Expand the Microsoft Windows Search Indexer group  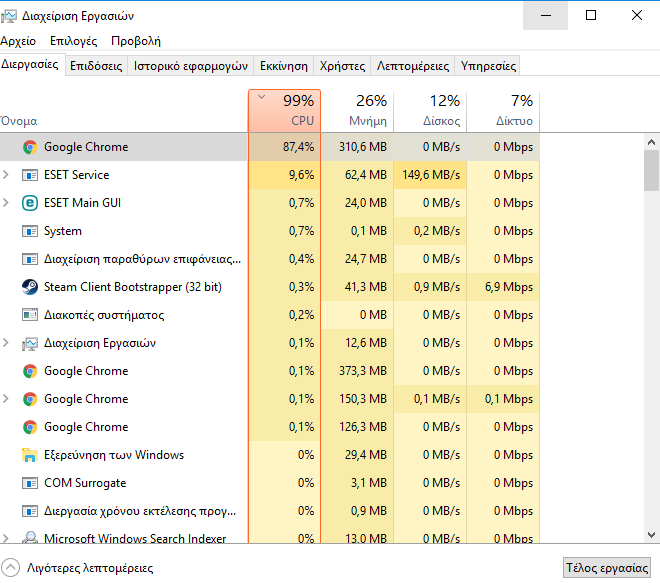pyautogui.click(x=6, y=538)
